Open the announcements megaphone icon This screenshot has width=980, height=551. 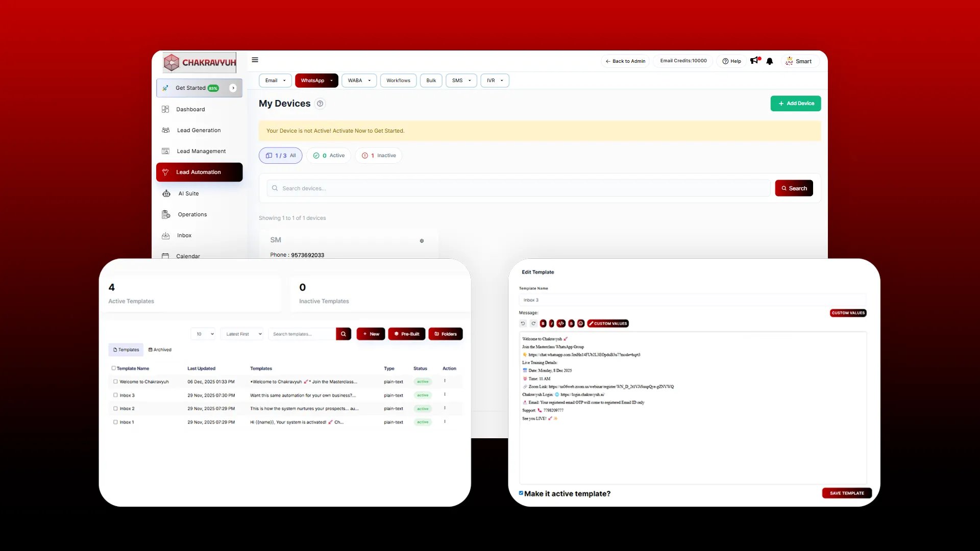click(x=755, y=61)
